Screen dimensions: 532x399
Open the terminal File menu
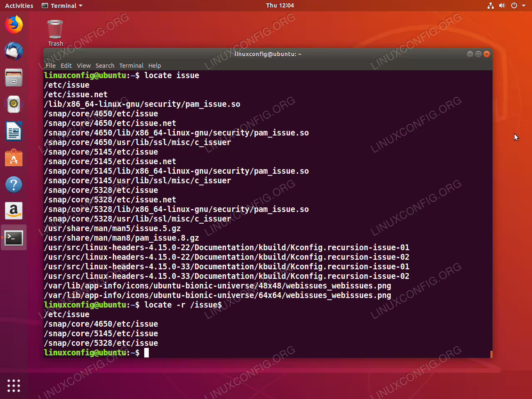[x=51, y=66]
